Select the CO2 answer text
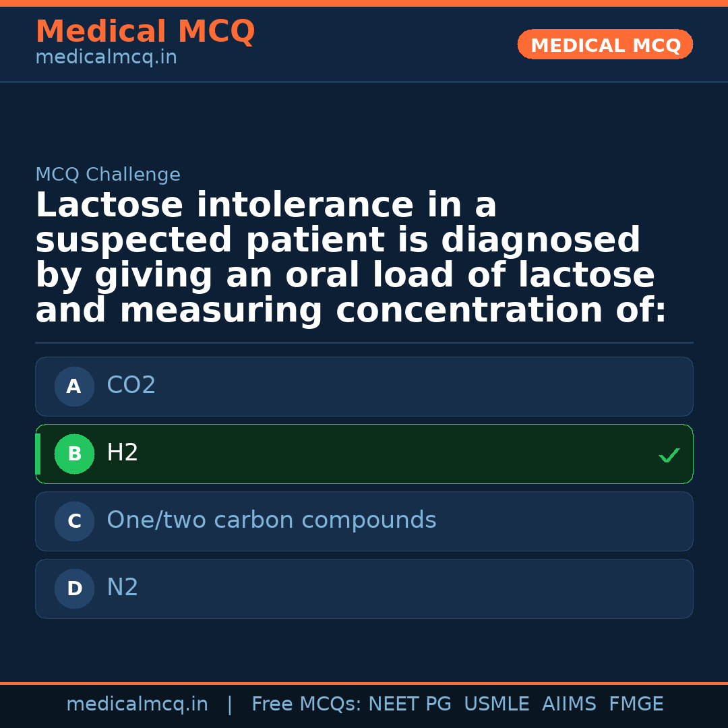This screenshot has width=728, height=728. point(131,386)
